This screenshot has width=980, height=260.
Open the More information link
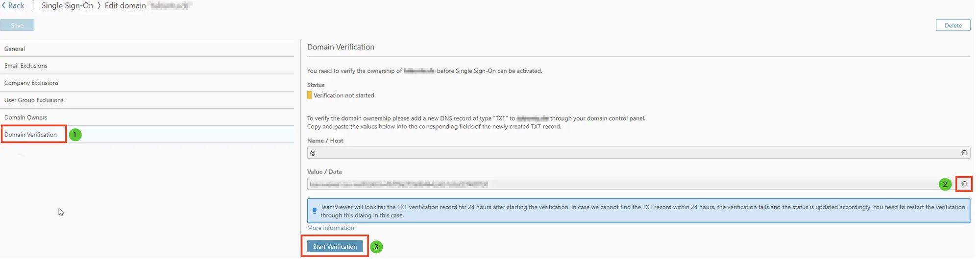tap(331, 228)
